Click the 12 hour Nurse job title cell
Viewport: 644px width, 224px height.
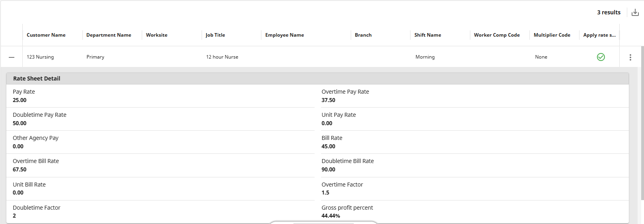click(222, 57)
